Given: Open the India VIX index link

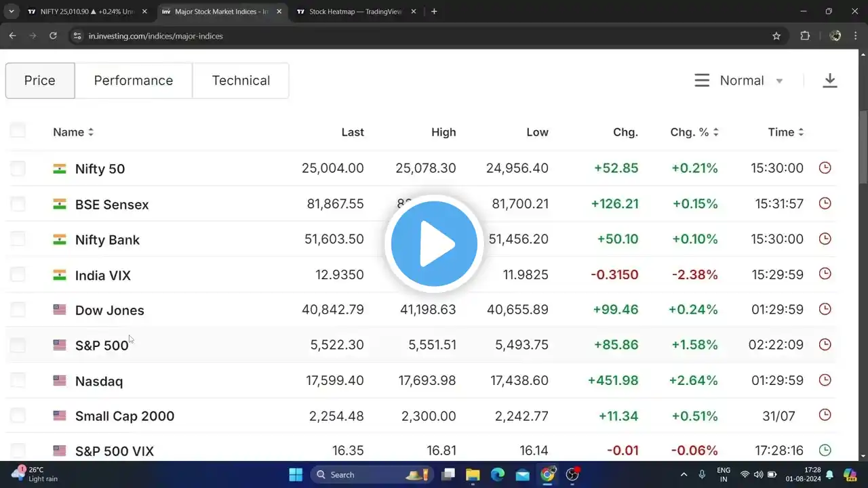Looking at the screenshot, I should [103, 275].
